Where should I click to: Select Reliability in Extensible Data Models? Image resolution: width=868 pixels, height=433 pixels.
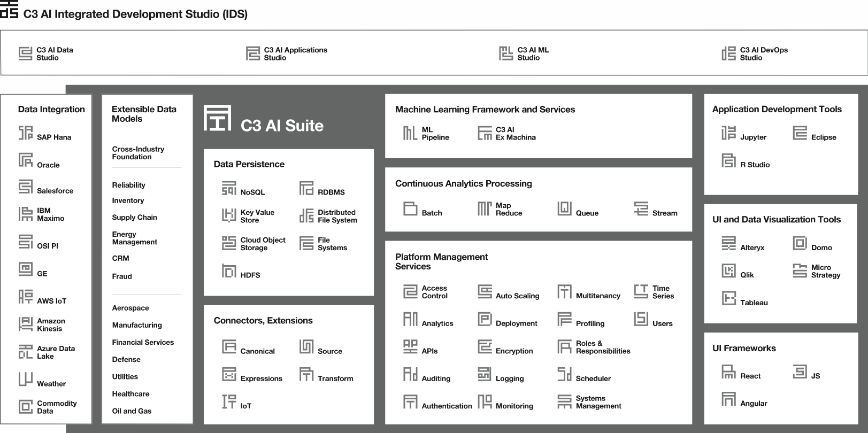[x=128, y=185]
